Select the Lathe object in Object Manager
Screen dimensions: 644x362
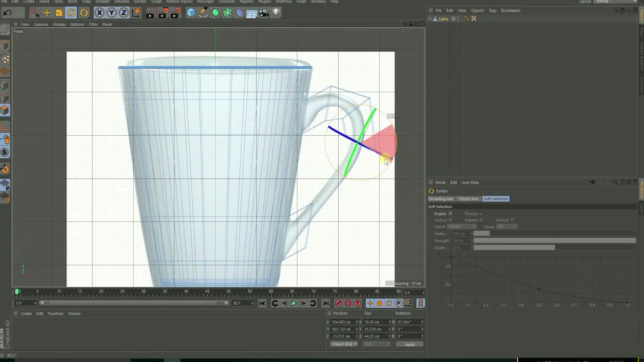(443, 19)
